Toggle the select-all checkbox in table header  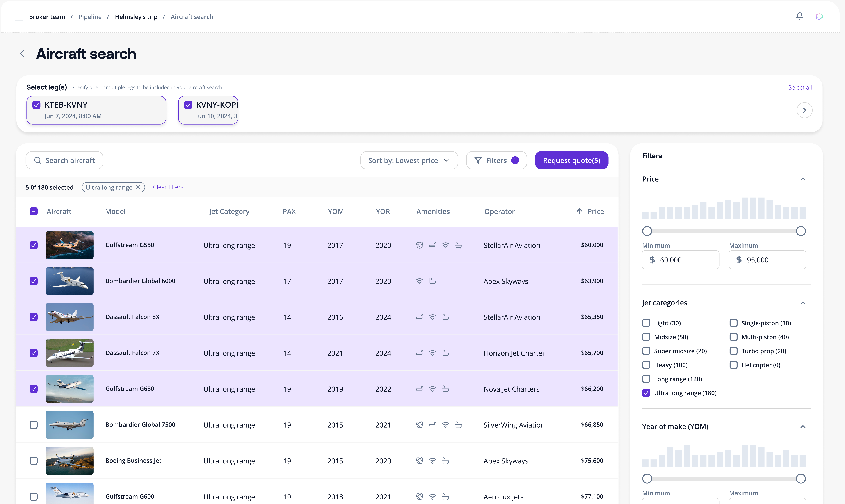point(34,211)
